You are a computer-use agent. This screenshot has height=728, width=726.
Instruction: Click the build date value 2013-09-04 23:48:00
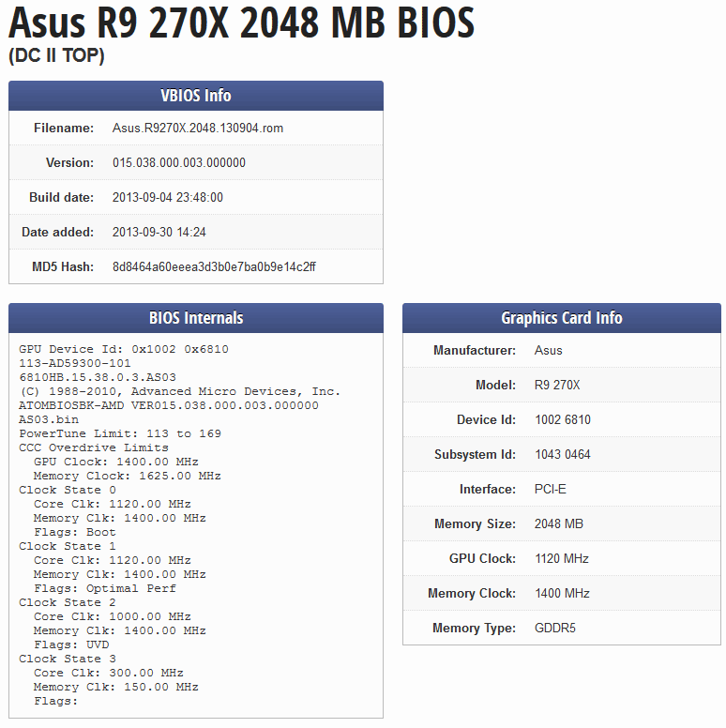click(168, 197)
